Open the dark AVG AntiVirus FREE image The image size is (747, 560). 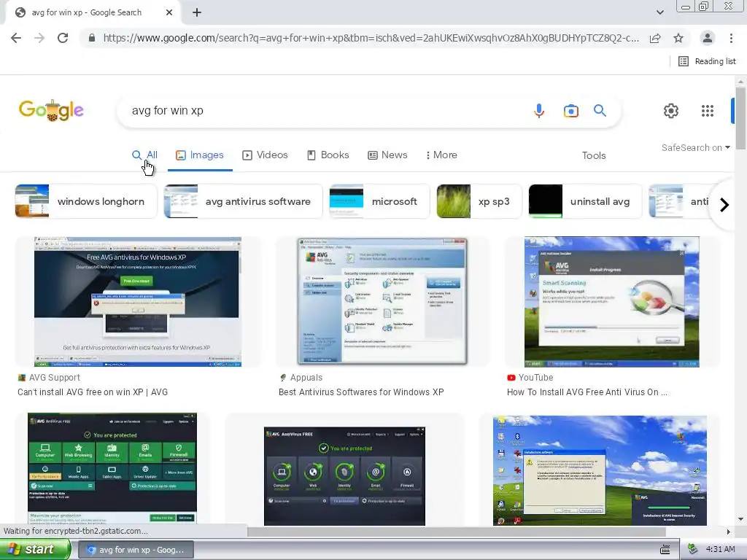[x=344, y=475]
